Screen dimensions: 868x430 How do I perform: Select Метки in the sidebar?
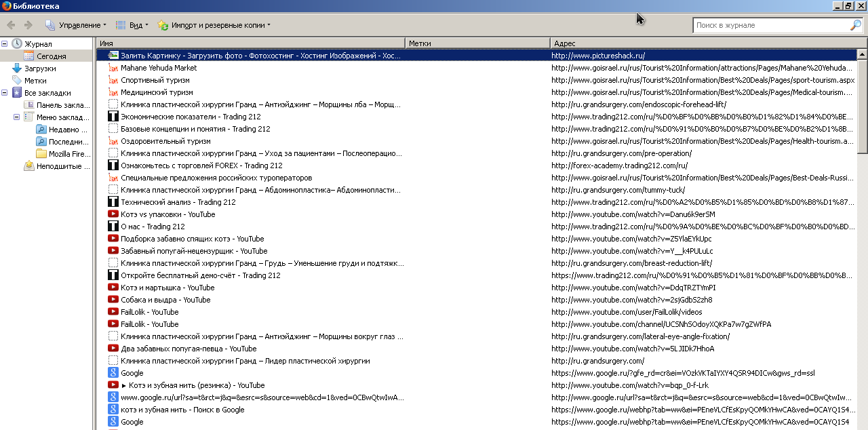[35, 81]
